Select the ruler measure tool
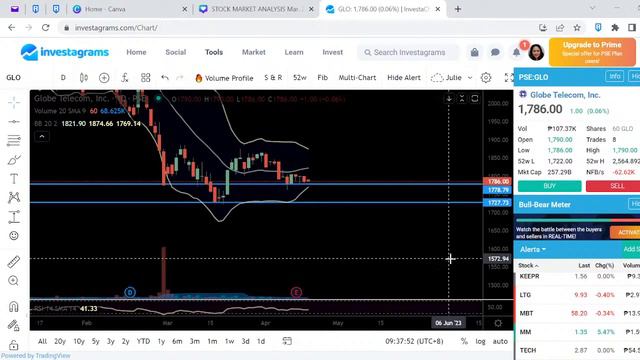The height and width of the screenshot is (360, 640). [x=14, y=262]
